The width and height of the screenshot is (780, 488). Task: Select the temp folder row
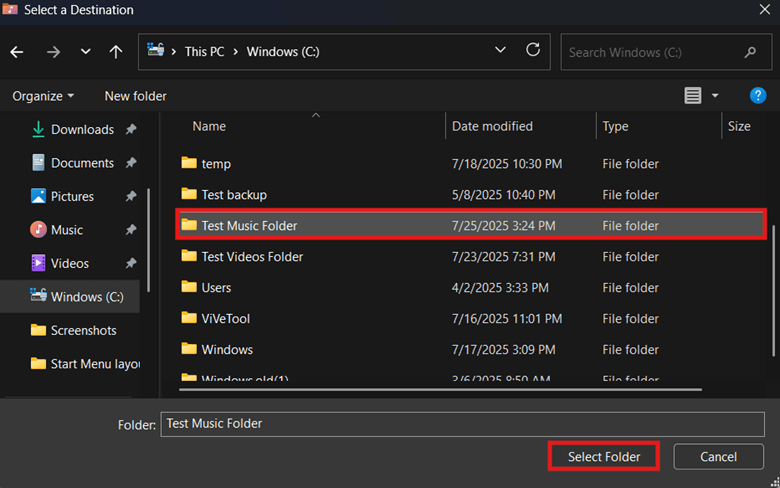point(471,164)
